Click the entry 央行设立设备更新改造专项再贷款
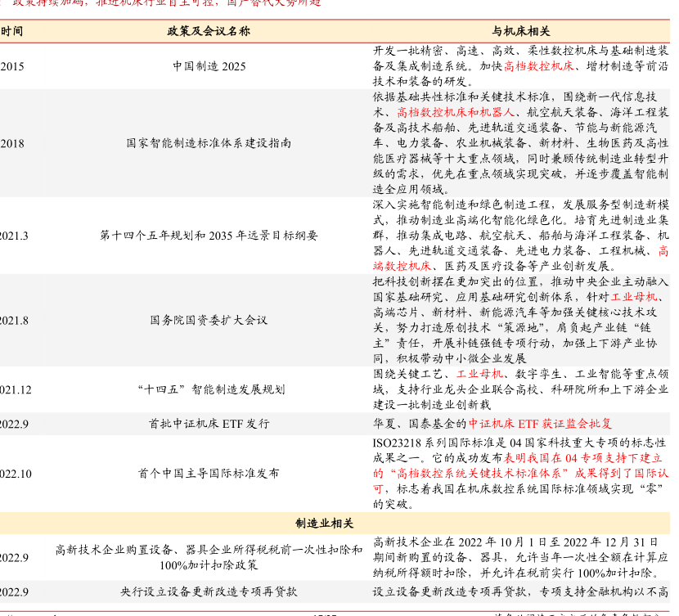This screenshot has height=616, width=679. pyautogui.click(x=209, y=591)
